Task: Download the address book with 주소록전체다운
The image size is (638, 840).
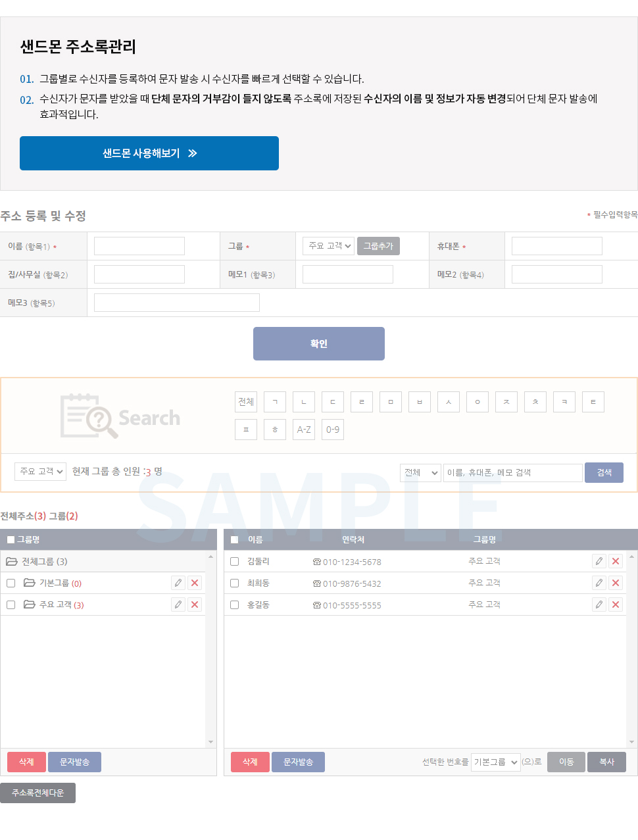Action: 37,793
